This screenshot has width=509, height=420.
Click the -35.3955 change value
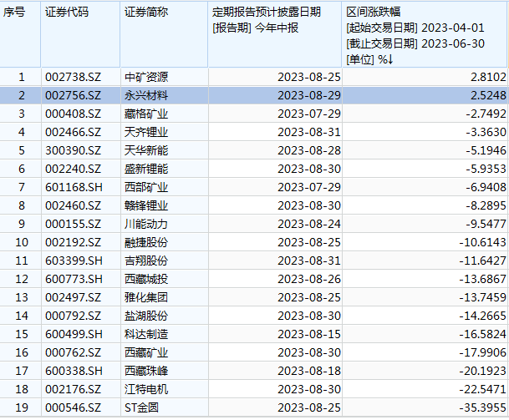click(x=483, y=407)
